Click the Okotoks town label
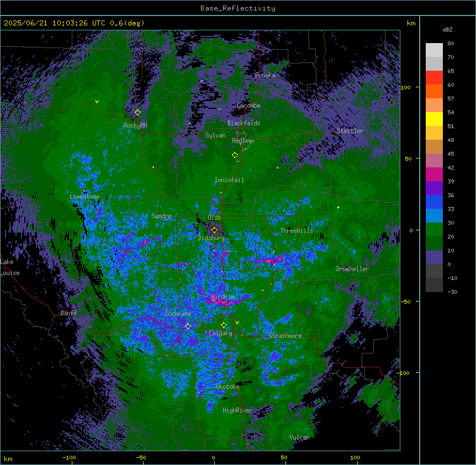Viewport: 476px width, 465px height. pyautogui.click(x=228, y=387)
